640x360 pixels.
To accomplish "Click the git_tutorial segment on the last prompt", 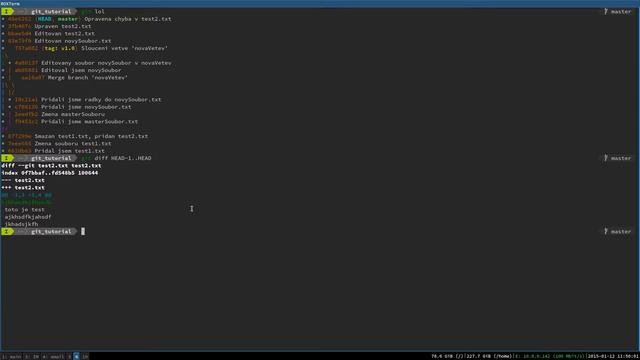I will 51,231.
